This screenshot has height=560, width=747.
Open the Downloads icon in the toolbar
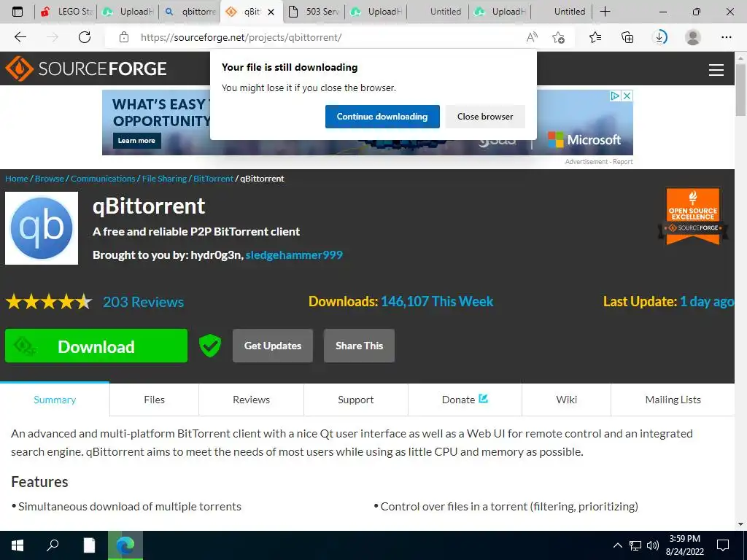coord(659,37)
